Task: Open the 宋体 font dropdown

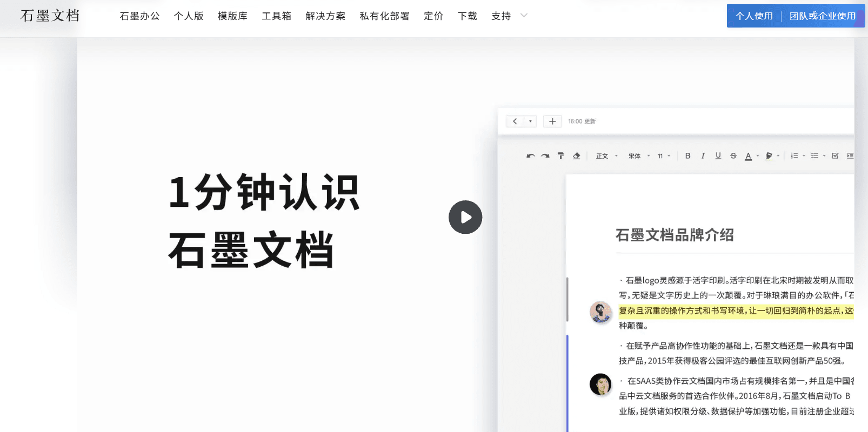Action: click(639, 156)
